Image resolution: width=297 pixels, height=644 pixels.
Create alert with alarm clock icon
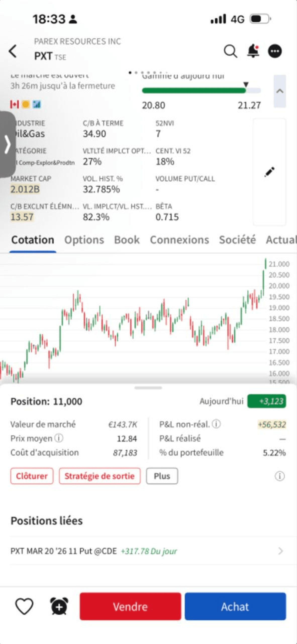click(59, 606)
